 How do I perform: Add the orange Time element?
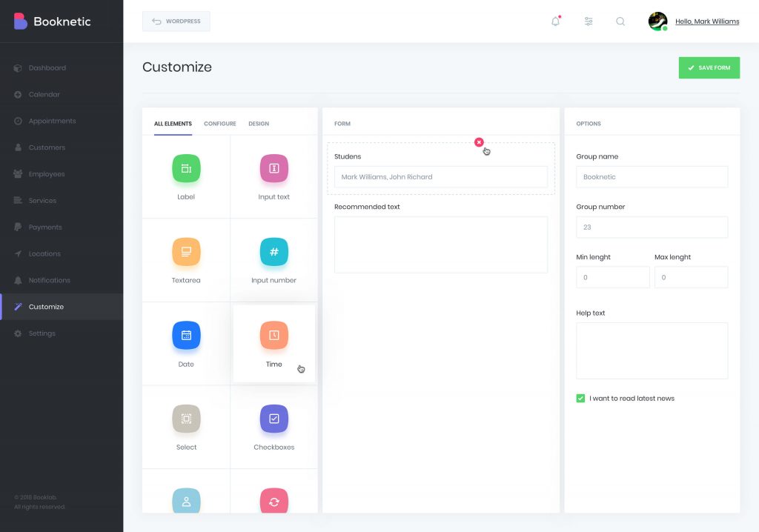coord(274,345)
